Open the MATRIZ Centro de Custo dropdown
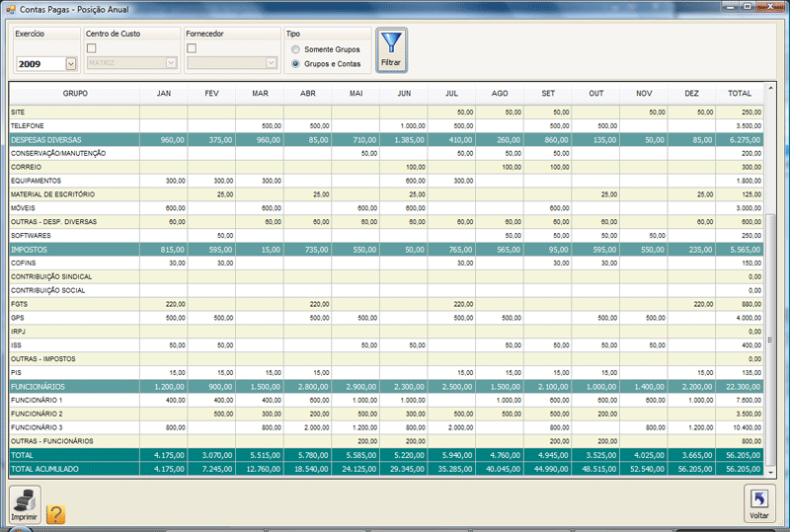790x532 pixels. click(x=171, y=63)
